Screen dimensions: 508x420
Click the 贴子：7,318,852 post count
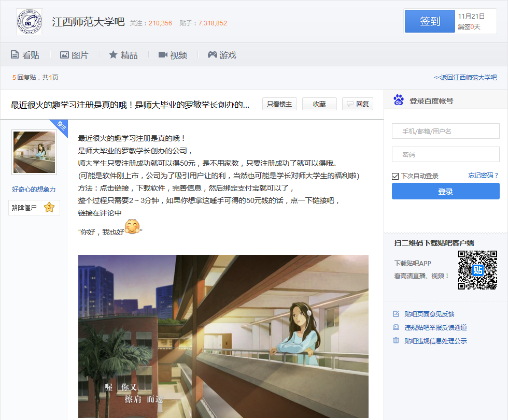pyautogui.click(x=203, y=23)
